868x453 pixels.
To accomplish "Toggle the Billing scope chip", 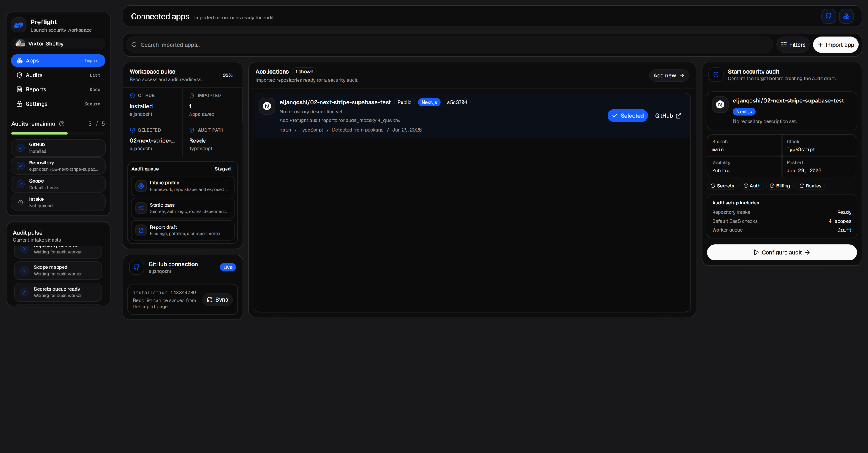I will pos(780,186).
